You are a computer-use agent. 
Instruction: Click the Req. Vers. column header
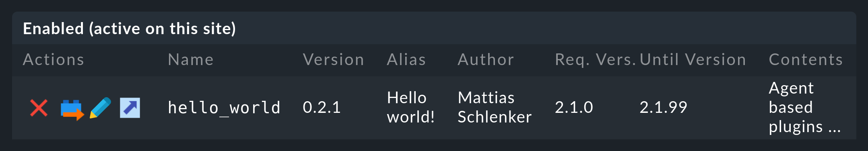(595, 60)
